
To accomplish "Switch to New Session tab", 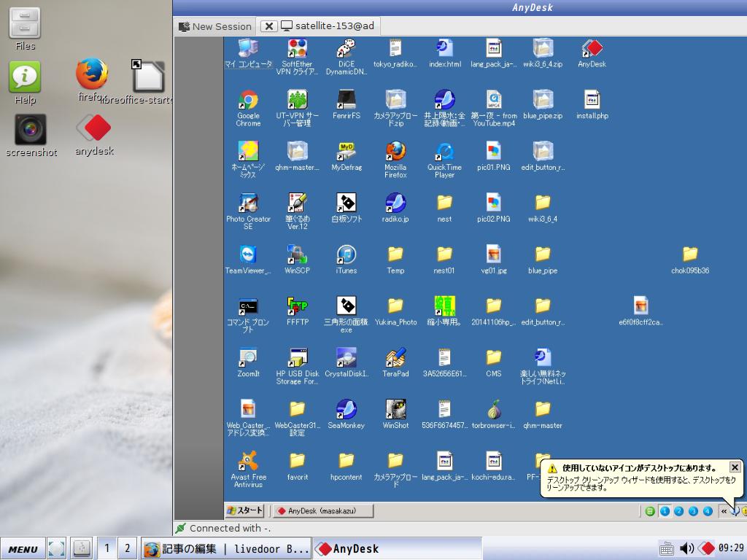I will tap(215, 26).
